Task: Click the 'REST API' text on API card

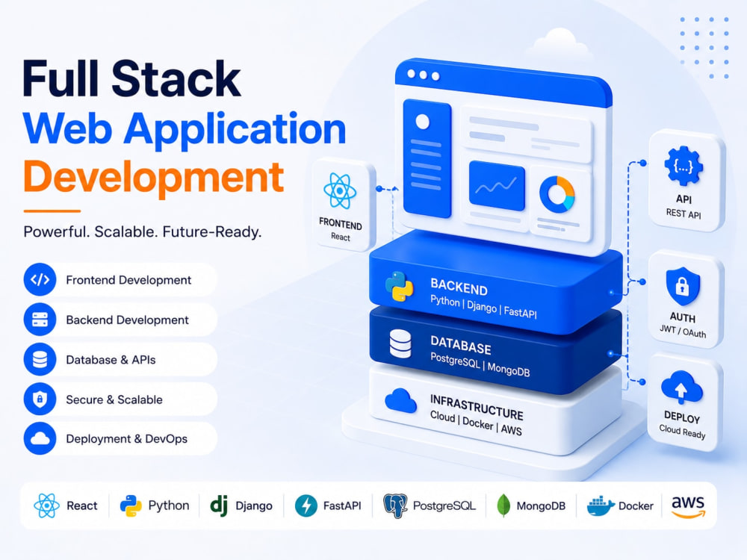Action: pos(684,214)
